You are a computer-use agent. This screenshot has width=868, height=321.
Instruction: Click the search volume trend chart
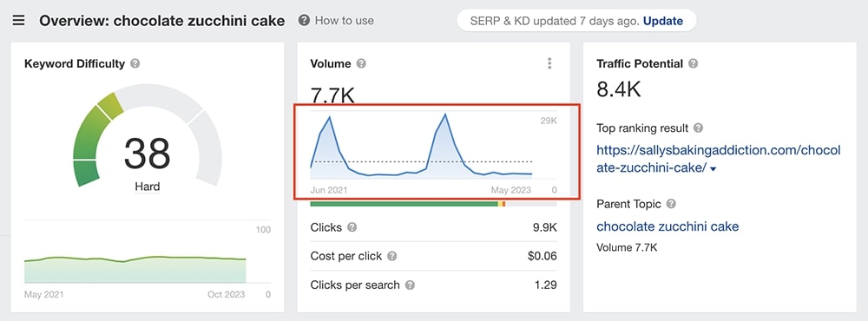(x=422, y=146)
